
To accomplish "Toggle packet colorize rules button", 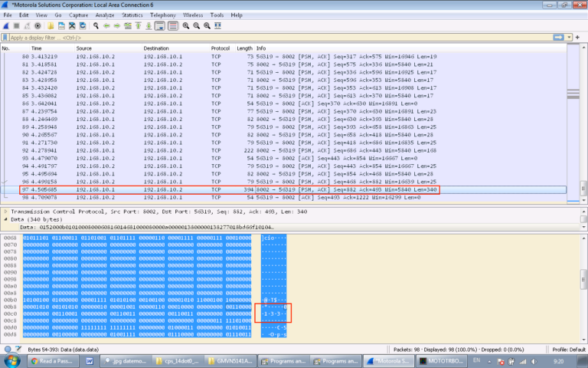I will (x=172, y=25).
